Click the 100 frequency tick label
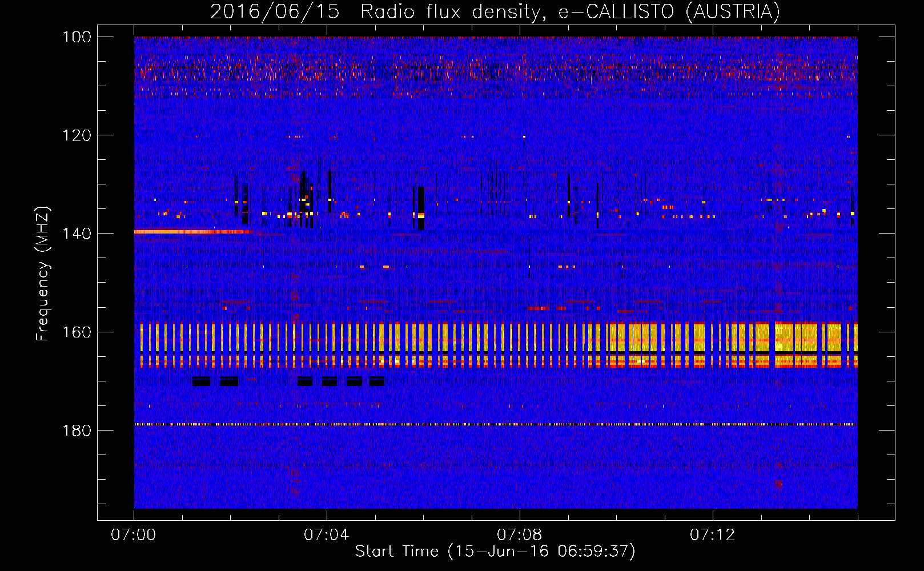 pos(77,37)
